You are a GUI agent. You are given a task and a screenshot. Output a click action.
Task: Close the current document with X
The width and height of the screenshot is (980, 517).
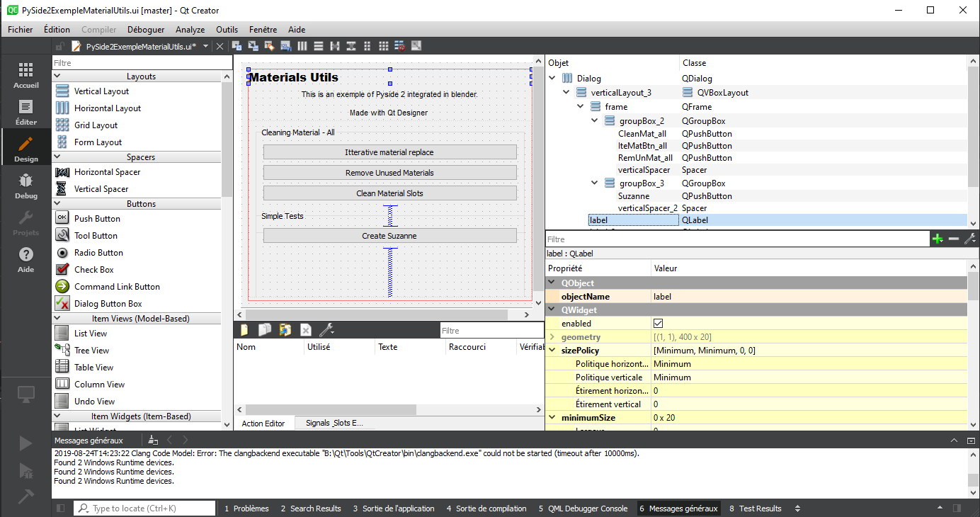pyautogui.click(x=220, y=46)
